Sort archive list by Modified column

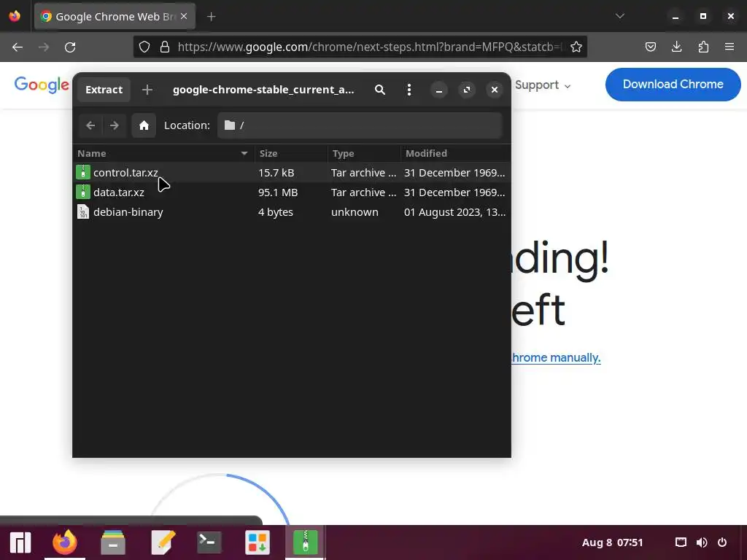(455, 153)
